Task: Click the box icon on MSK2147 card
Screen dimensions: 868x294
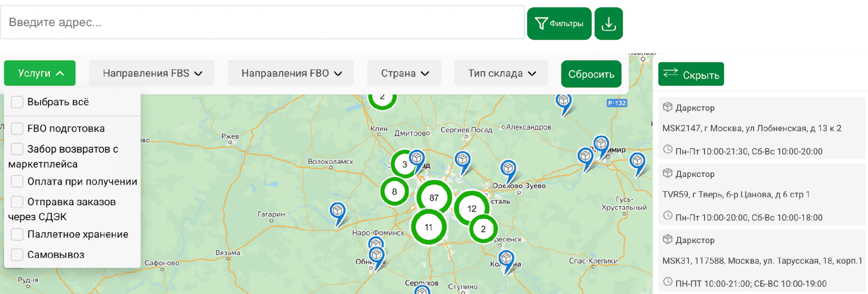Action: [x=667, y=107]
